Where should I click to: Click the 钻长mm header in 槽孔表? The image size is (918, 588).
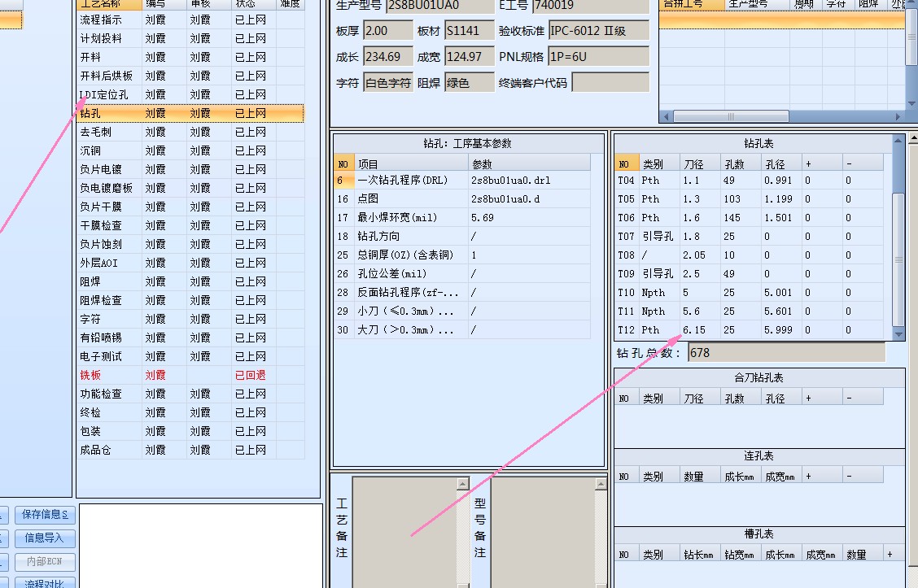pos(700,555)
